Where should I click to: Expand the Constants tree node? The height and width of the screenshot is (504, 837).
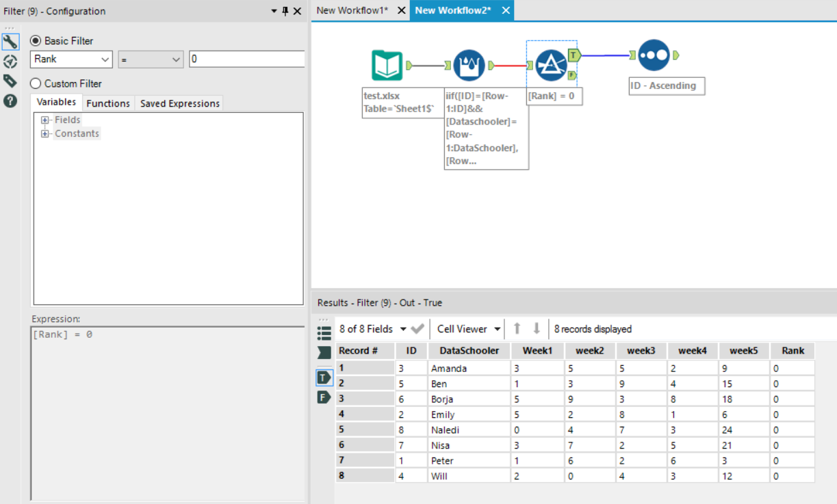[45, 133]
